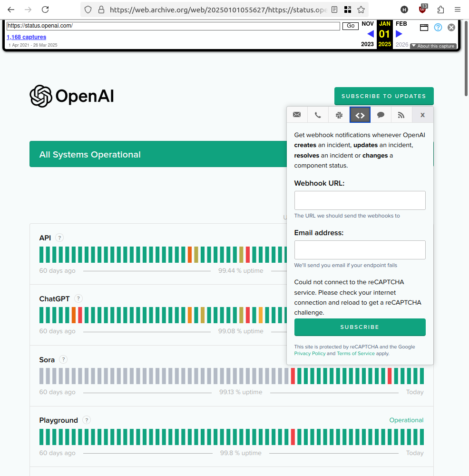Viewport: 469px width, 476px height.
Task: Open Wayback Machine help question icon
Action: tap(438, 27)
